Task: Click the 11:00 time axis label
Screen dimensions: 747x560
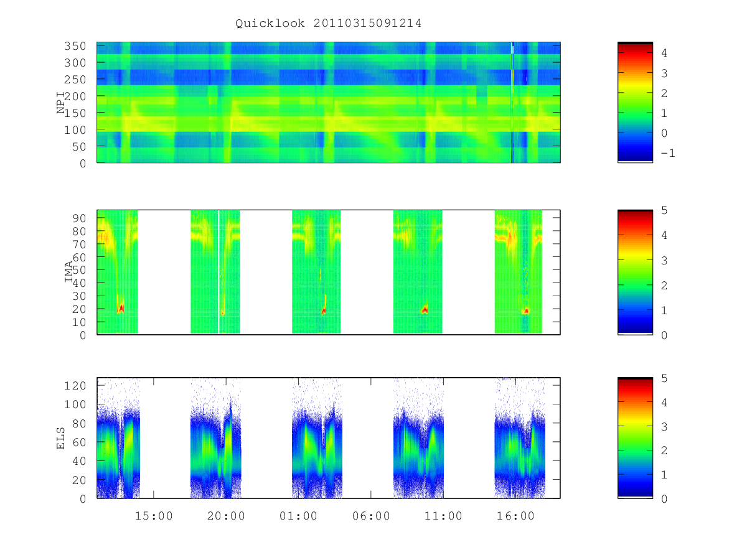Action: 444,516
